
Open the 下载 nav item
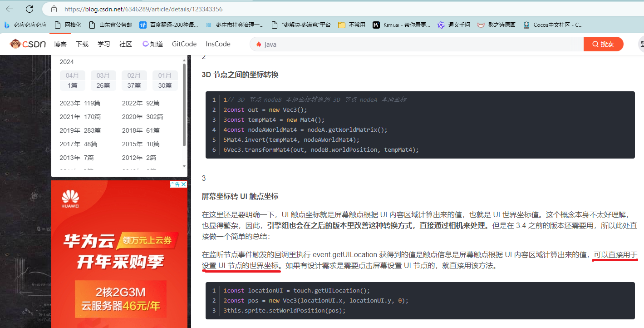(82, 44)
